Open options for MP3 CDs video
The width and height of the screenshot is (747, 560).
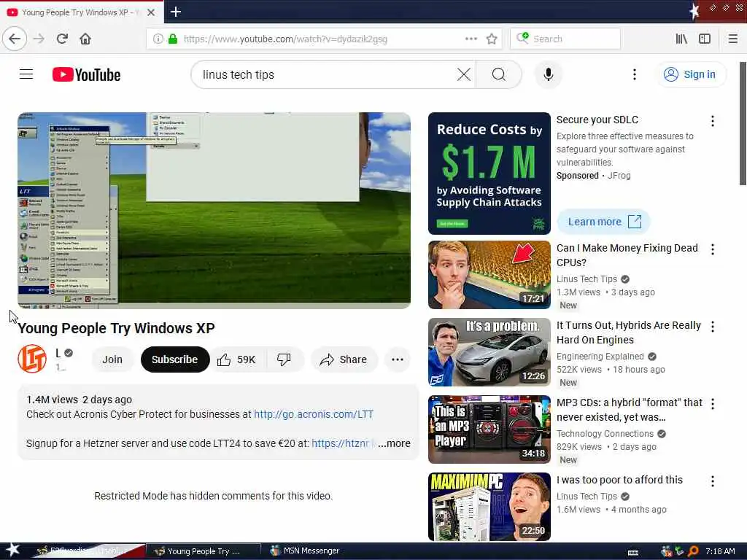coord(713,404)
